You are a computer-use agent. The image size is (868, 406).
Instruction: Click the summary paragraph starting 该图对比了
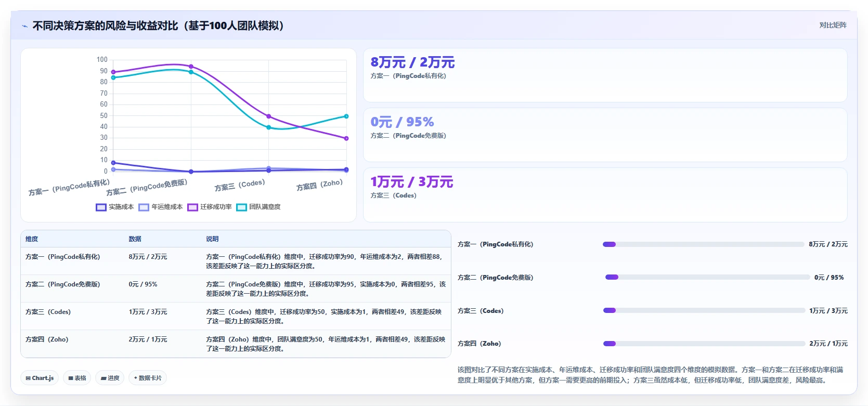coord(651,375)
